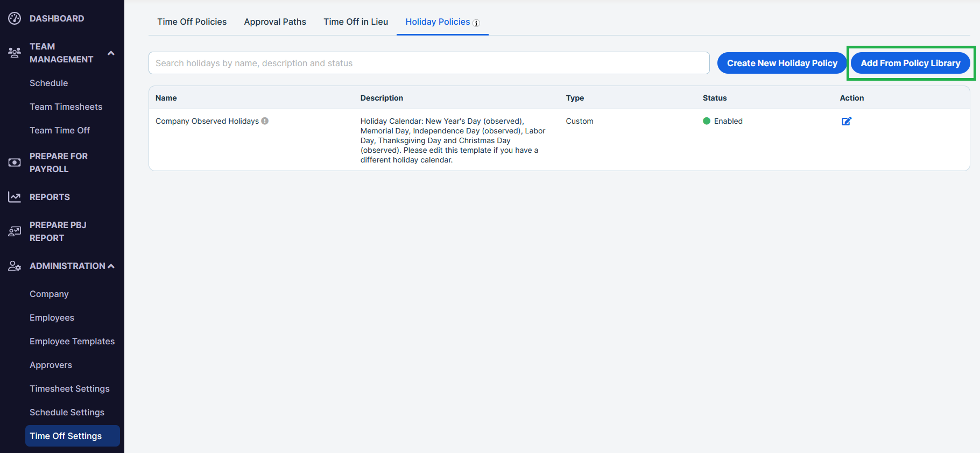The height and width of the screenshot is (453, 980).
Task: Click the Holiday Calendar description text
Action: click(453, 140)
